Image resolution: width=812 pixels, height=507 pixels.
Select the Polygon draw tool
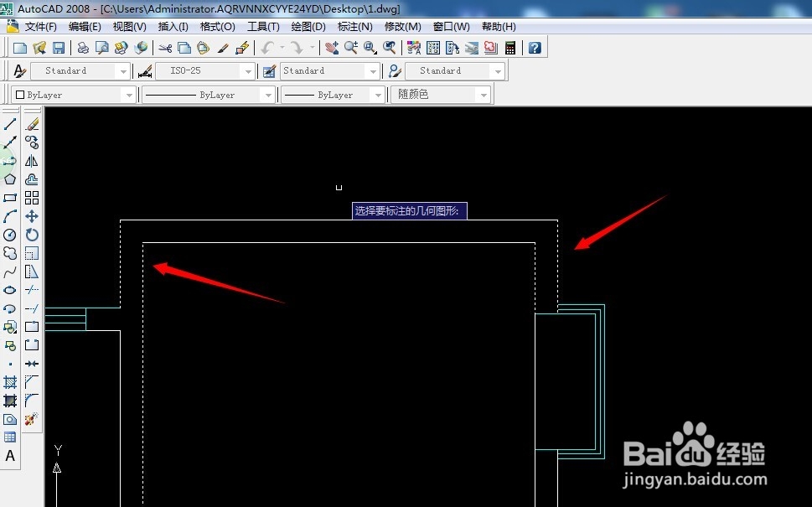10,179
